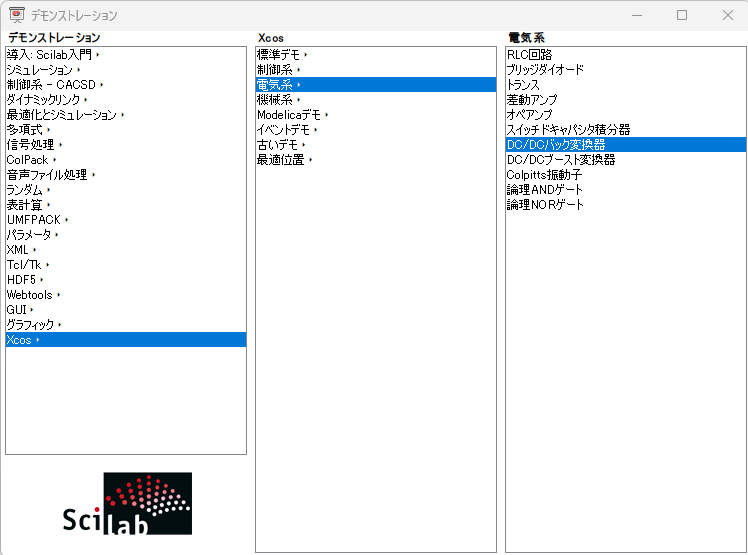748x555 pixels.
Task: Open 機械系 in the Xcos list
Action: click(x=376, y=99)
